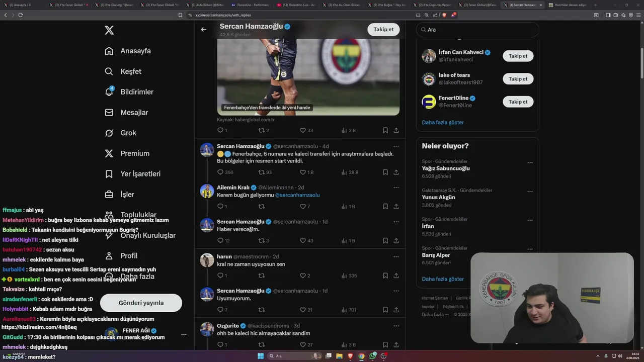Click the Hizmet Şartları footer link
The image size is (644, 362).
coord(434,298)
